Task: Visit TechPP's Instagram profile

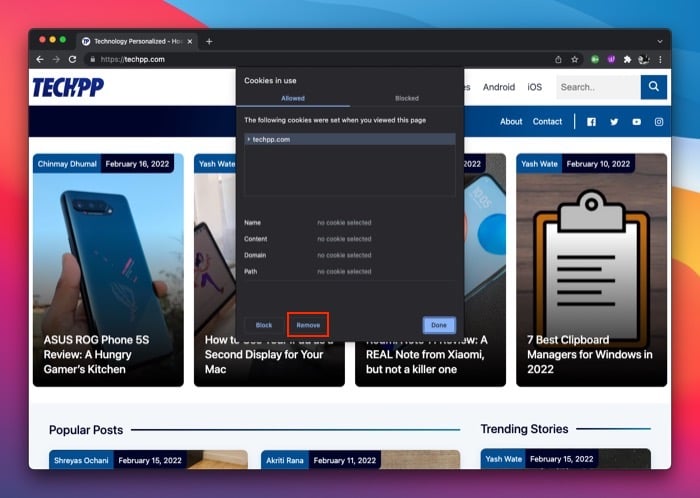Action: pos(659,122)
